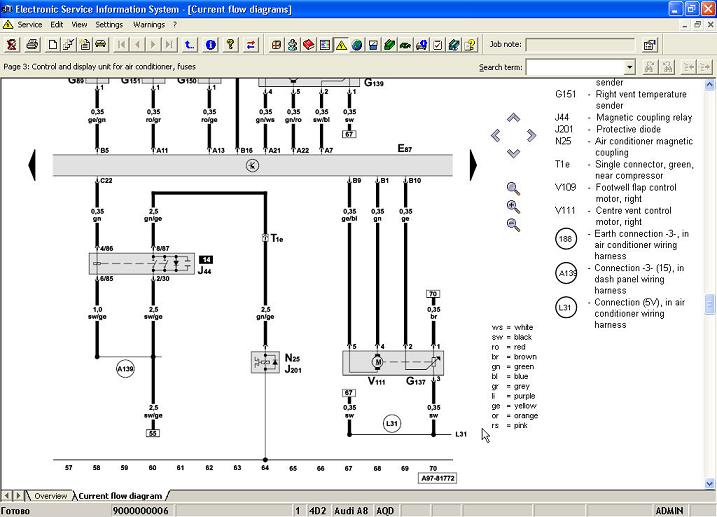The width and height of the screenshot is (717, 517).
Task: Click the blue info circle icon
Action: click(x=210, y=45)
